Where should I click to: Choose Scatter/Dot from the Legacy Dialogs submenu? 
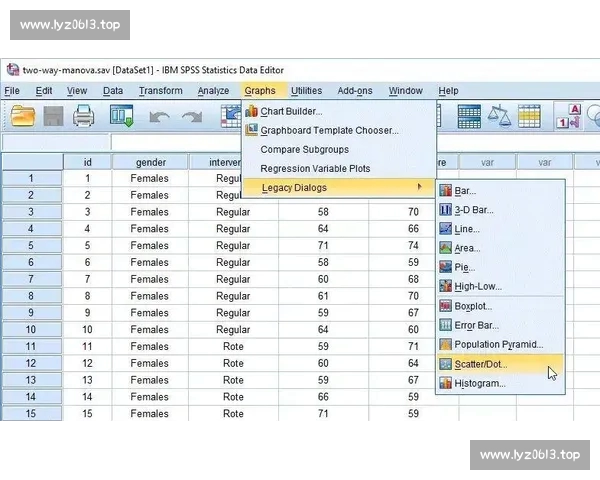pyautogui.click(x=481, y=364)
